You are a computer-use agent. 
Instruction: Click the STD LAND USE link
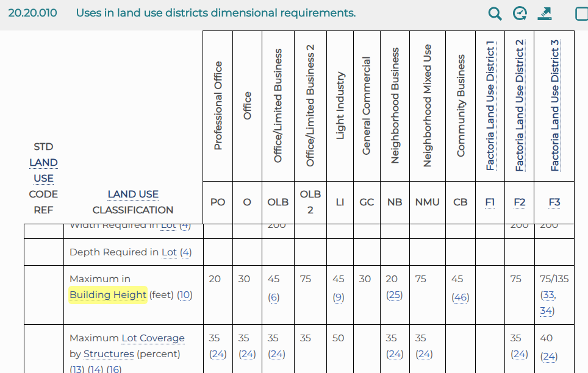pyautogui.click(x=43, y=163)
